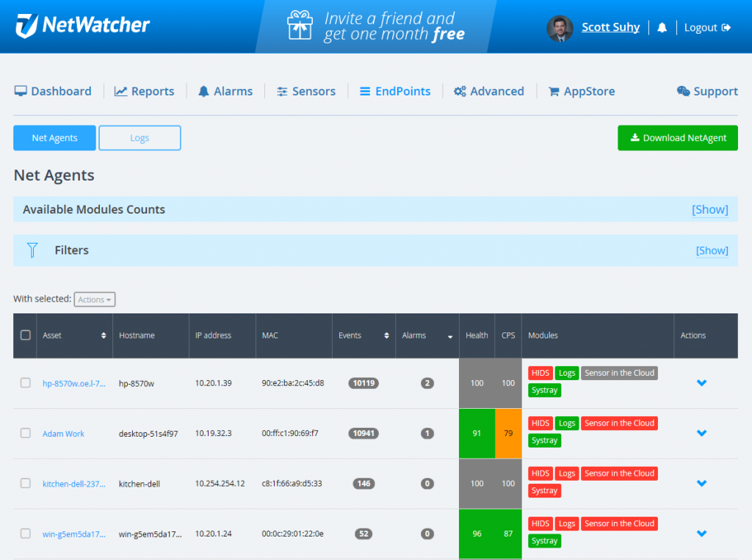Image resolution: width=752 pixels, height=560 pixels.
Task: Click the Download NetAgent button
Action: point(677,137)
